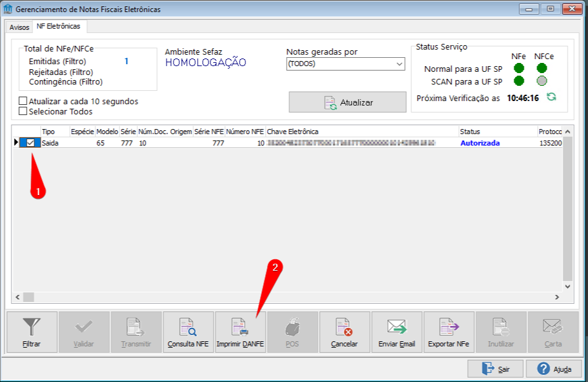Click the table's scroll up arrow
Image resolution: width=588 pixels, height=382 pixels.
[x=568, y=132]
